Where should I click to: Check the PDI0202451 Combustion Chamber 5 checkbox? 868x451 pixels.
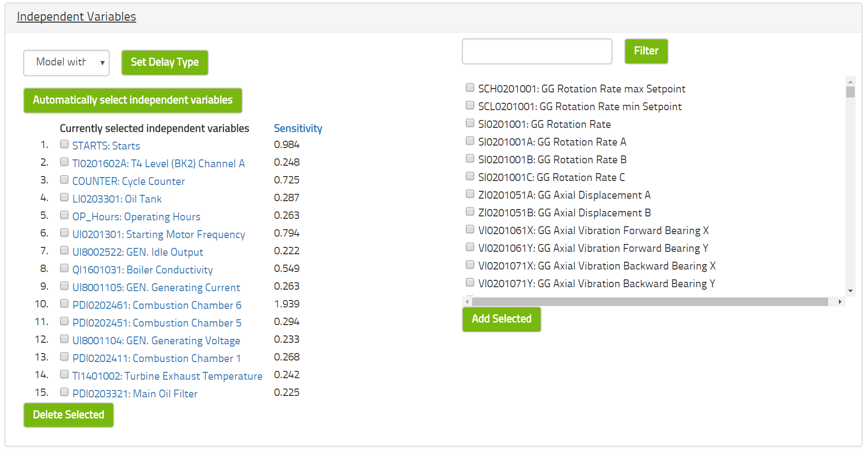64,321
